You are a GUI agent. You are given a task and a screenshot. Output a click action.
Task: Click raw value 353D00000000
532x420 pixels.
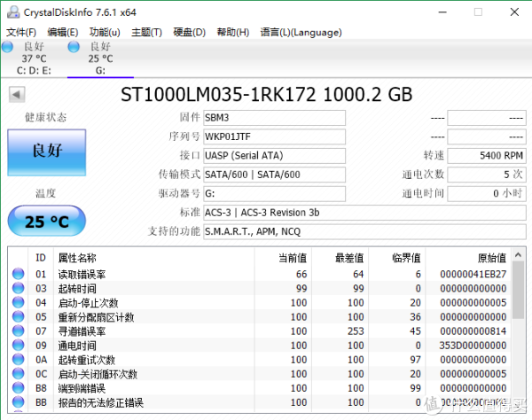(473, 345)
